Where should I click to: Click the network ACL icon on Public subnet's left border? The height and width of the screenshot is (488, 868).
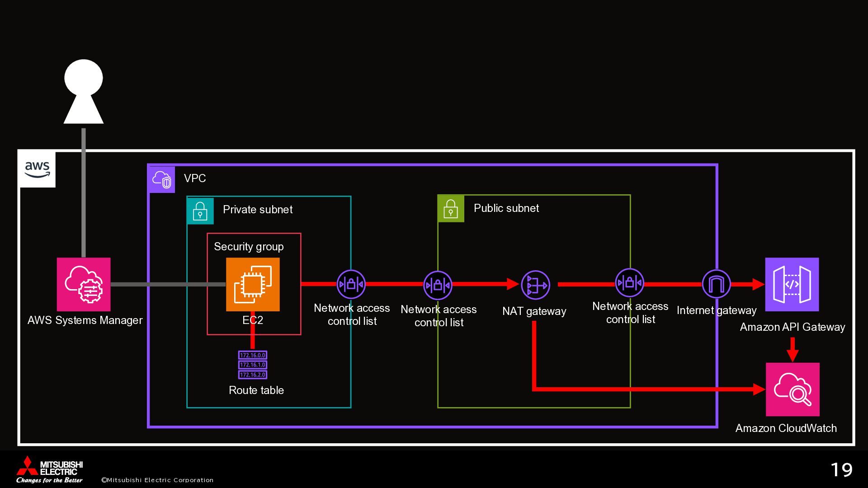438,285
